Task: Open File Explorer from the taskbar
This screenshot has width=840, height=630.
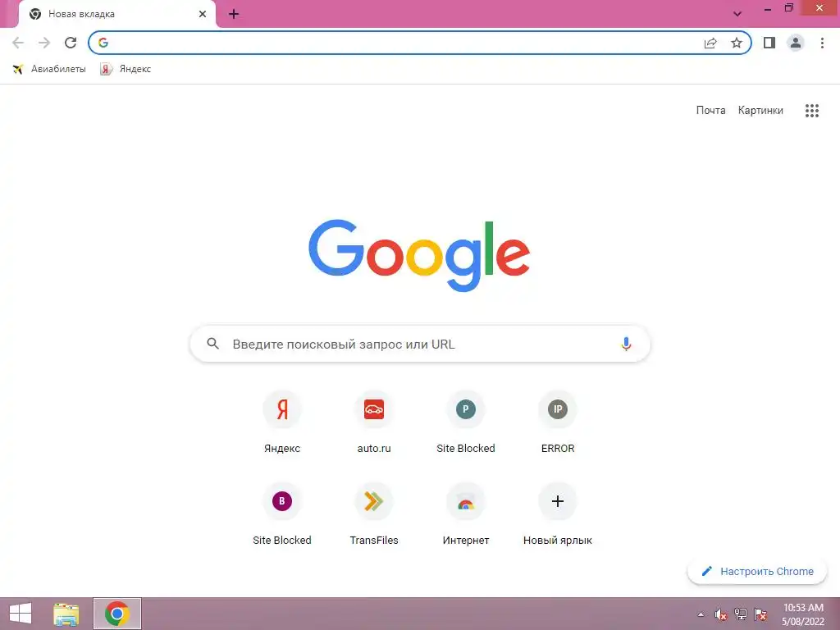Action: pos(66,614)
